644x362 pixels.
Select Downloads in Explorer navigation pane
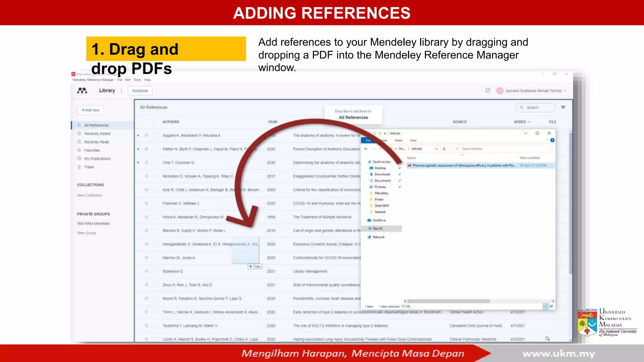[380, 174]
